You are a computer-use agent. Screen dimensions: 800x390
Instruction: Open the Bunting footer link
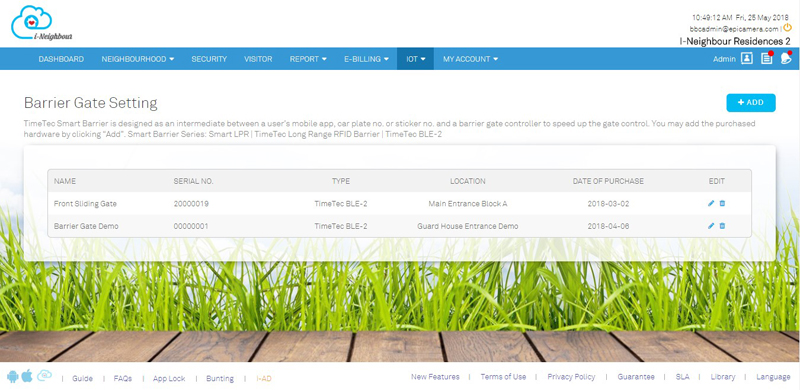click(220, 378)
